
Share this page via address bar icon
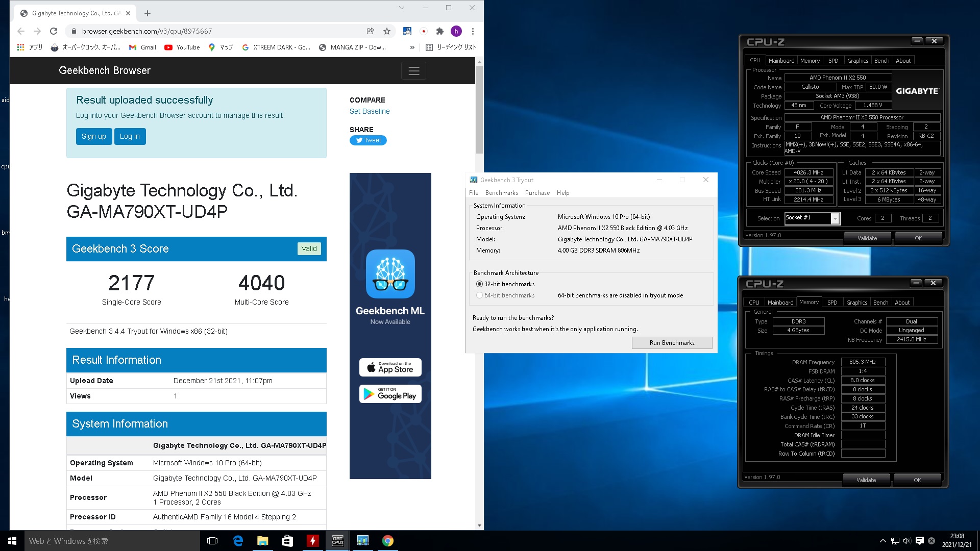(371, 31)
